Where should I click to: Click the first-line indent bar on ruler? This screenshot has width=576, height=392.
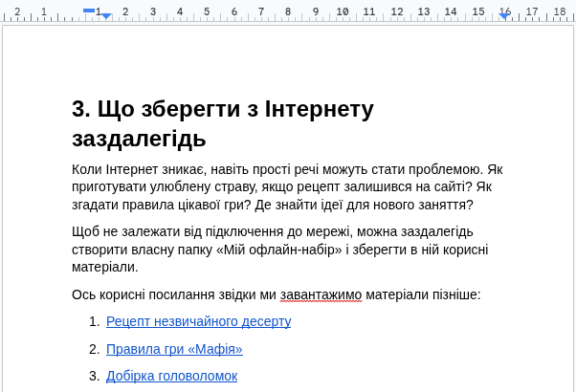tap(89, 11)
